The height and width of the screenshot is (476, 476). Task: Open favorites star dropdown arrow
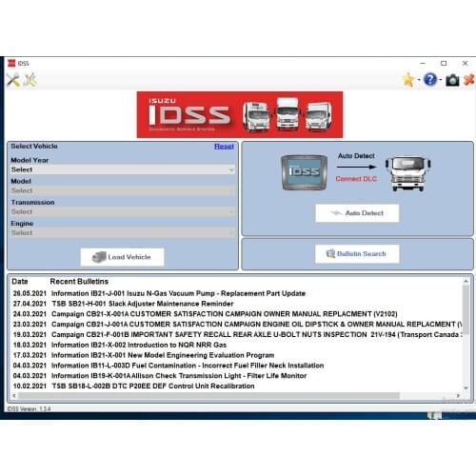tap(419, 80)
